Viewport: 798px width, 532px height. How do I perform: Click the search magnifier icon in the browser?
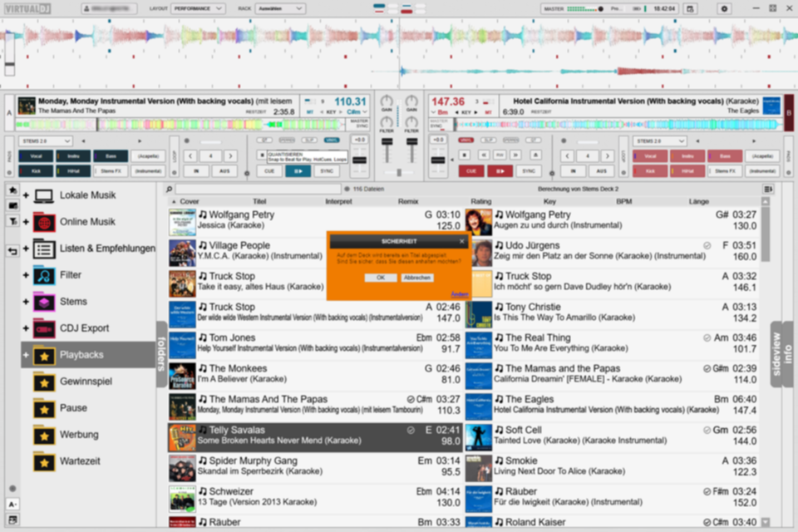click(169, 189)
